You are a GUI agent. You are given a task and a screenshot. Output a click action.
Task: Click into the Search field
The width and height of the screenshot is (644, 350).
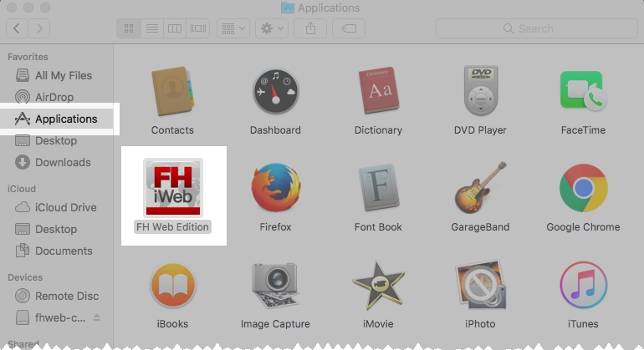coord(537,28)
